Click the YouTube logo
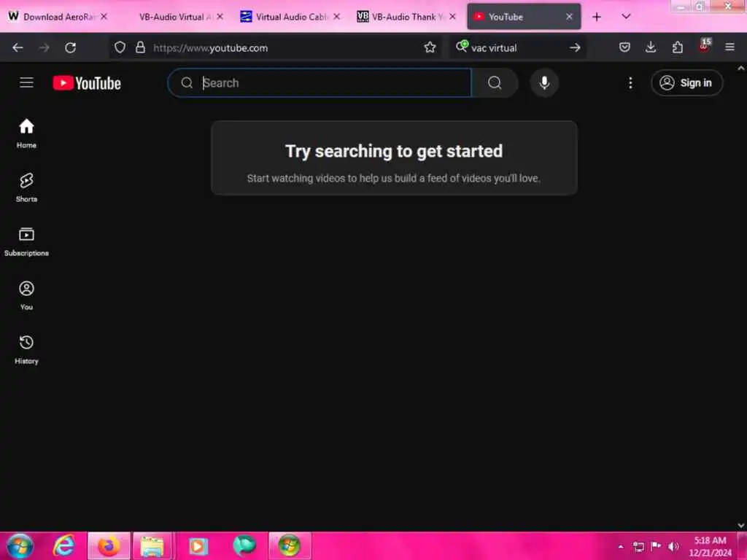 pos(87,83)
